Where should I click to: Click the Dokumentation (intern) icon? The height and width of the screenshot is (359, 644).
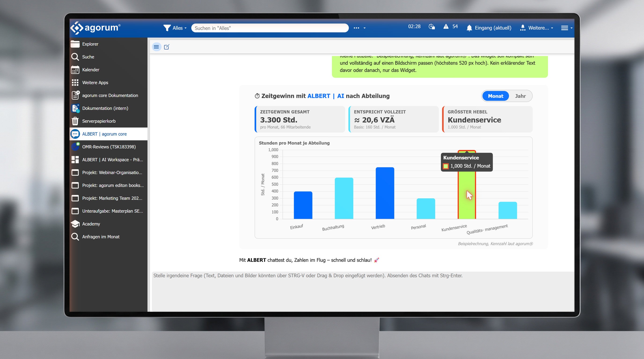[75, 108]
